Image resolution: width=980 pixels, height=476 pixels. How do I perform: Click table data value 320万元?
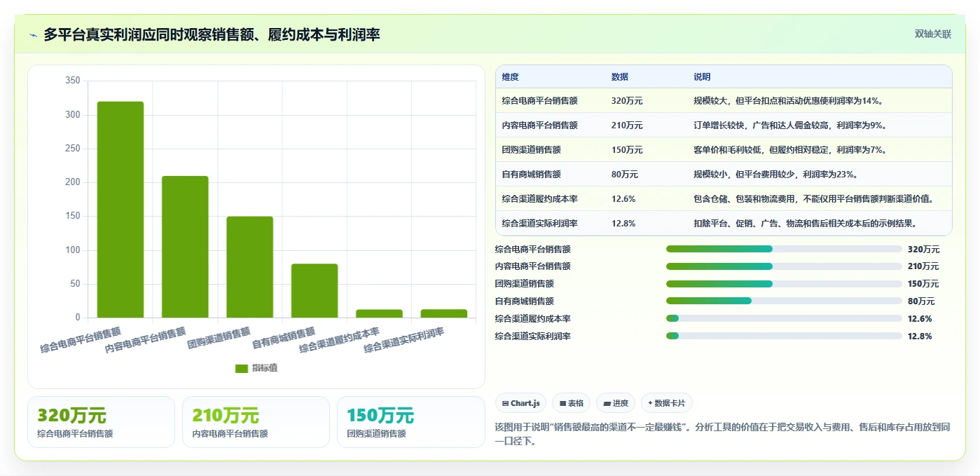tap(627, 101)
